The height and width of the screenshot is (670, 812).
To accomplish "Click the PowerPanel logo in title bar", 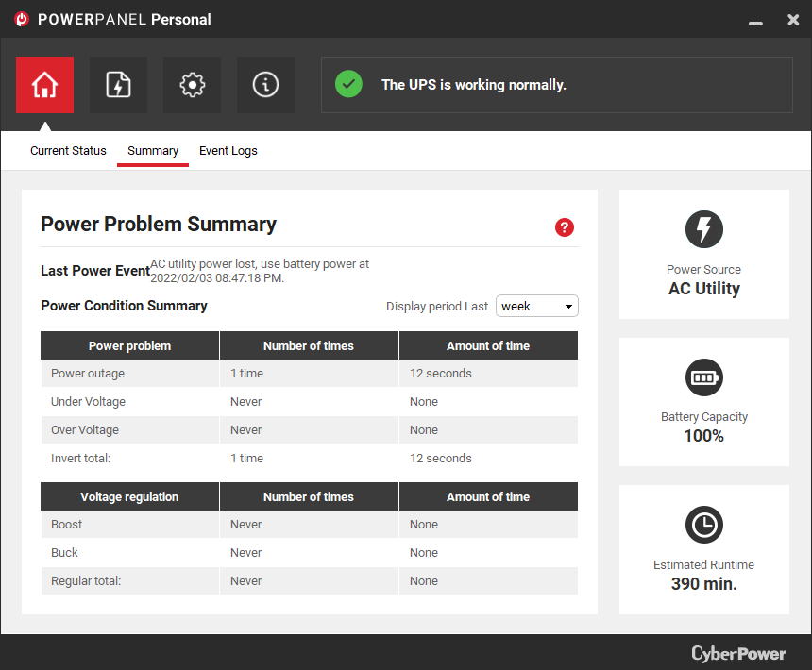I will click(x=22, y=19).
